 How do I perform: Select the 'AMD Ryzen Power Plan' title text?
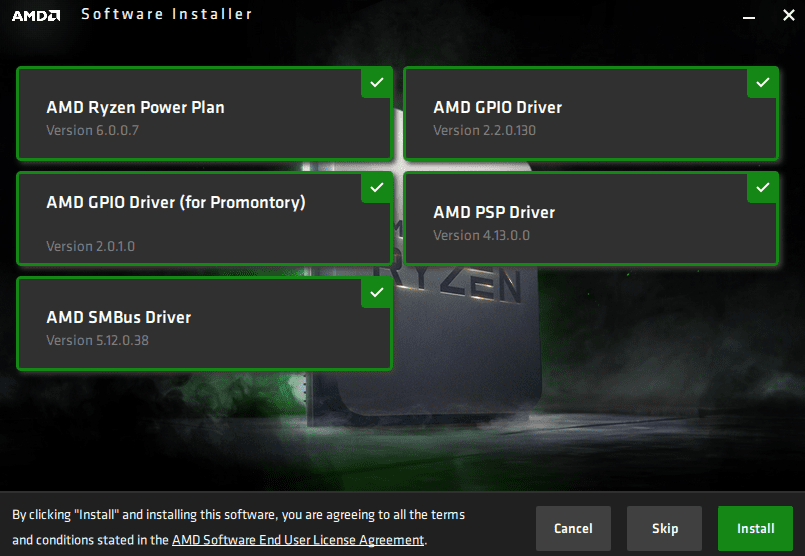(x=136, y=107)
